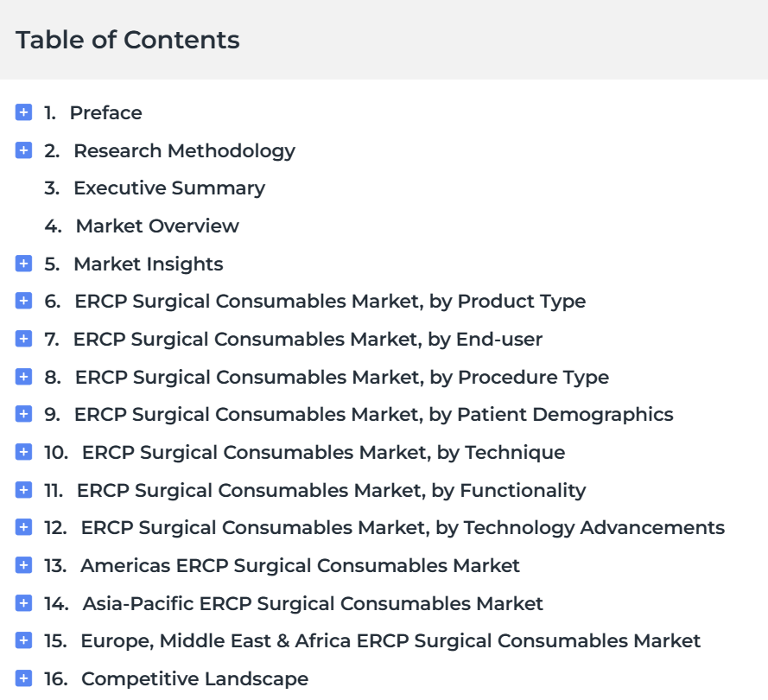
Task: Click plus icon beside by Patient Demographics
Action: pos(23,414)
